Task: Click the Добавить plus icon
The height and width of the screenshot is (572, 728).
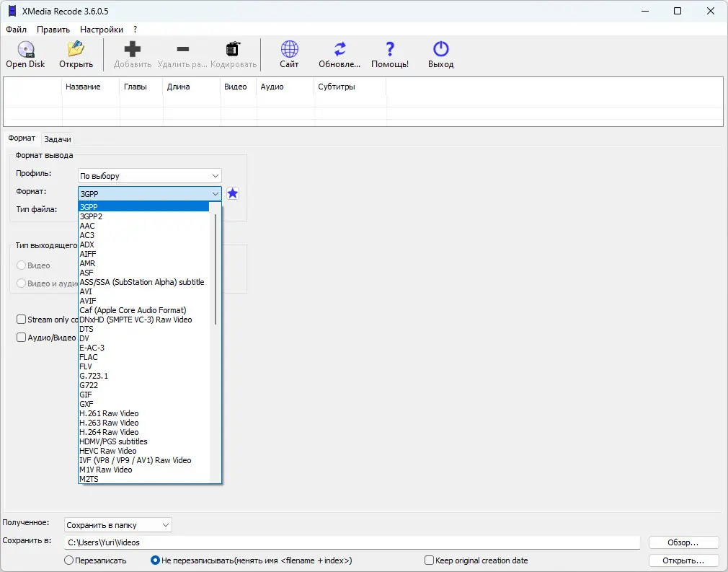Action: (x=133, y=50)
